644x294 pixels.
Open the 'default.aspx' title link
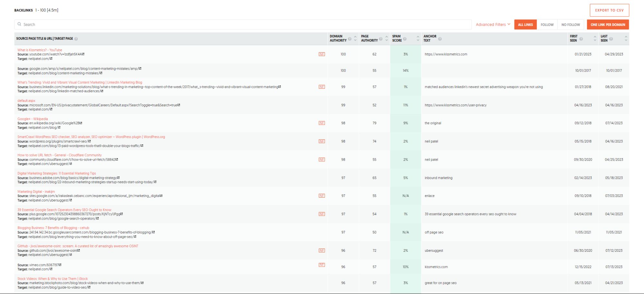pyautogui.click(x=26, y=101)
